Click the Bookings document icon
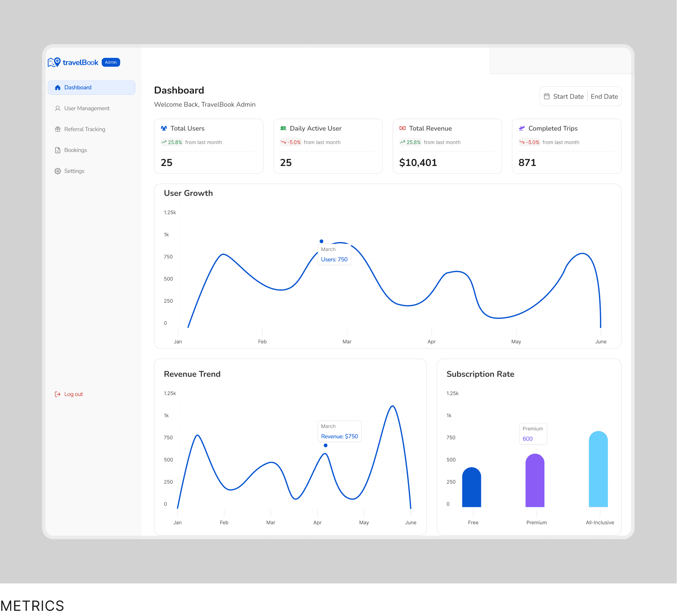The width and height of the screenshot is (677, 616). (58, 150)
